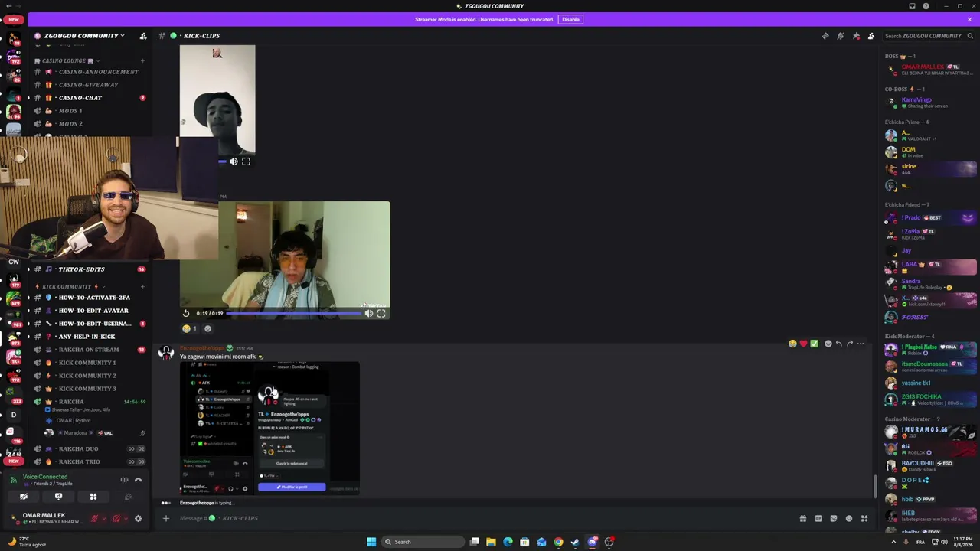
Task: React with green checkmark to Enzoogothe'opps message
Action: pyautogui.click(x=814, y=344)
